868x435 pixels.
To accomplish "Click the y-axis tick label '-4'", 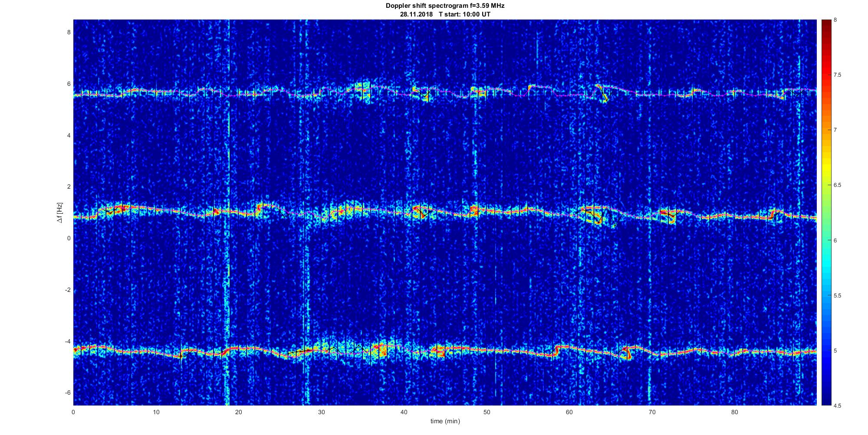I will [68, 341].
